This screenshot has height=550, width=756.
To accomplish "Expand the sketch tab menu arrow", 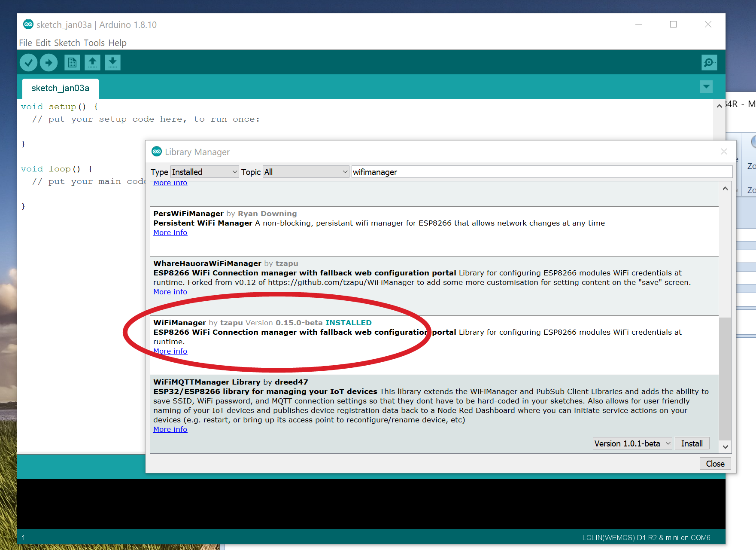I will (706, 87).
